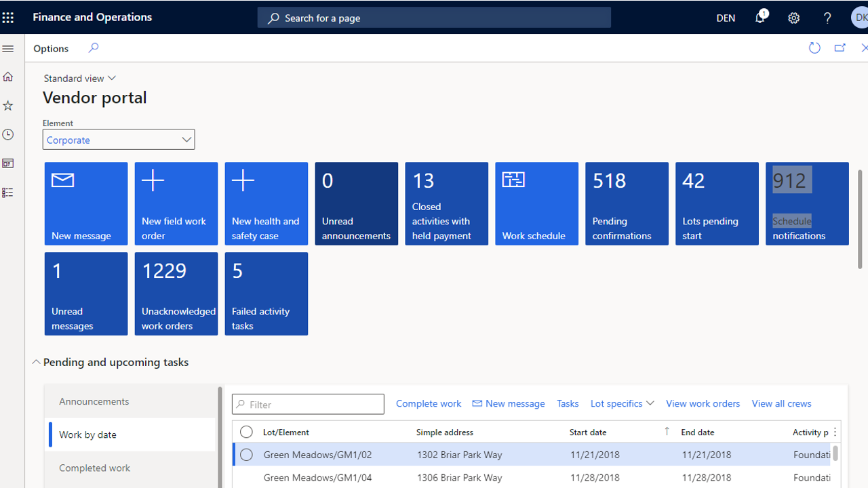This screenshot has width=868, height=488.
Task: Open the New health and safety case tile
Action: (267, 204)
